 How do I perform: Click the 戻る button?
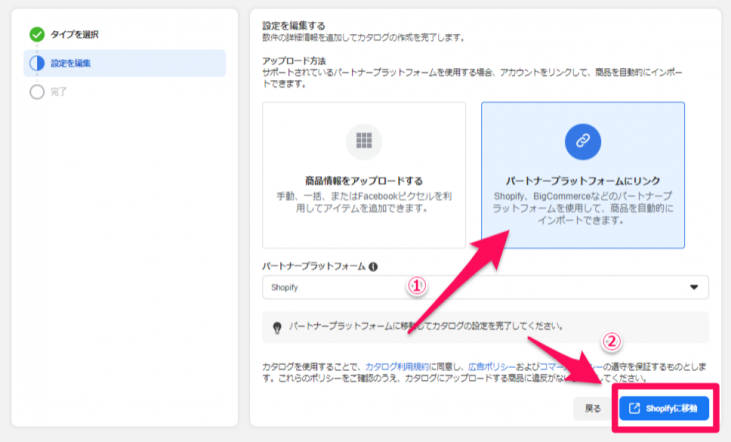(x=593, y=408)
